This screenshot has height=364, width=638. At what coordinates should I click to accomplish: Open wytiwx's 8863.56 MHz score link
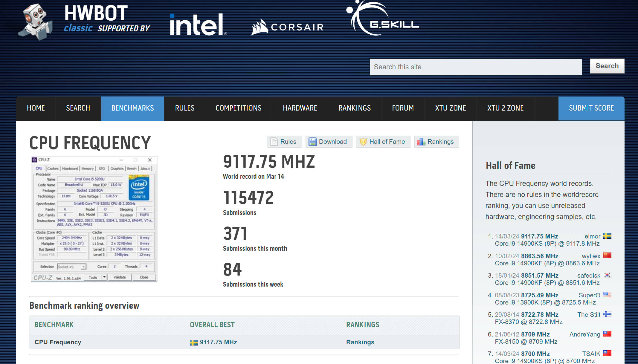point(540,256)
